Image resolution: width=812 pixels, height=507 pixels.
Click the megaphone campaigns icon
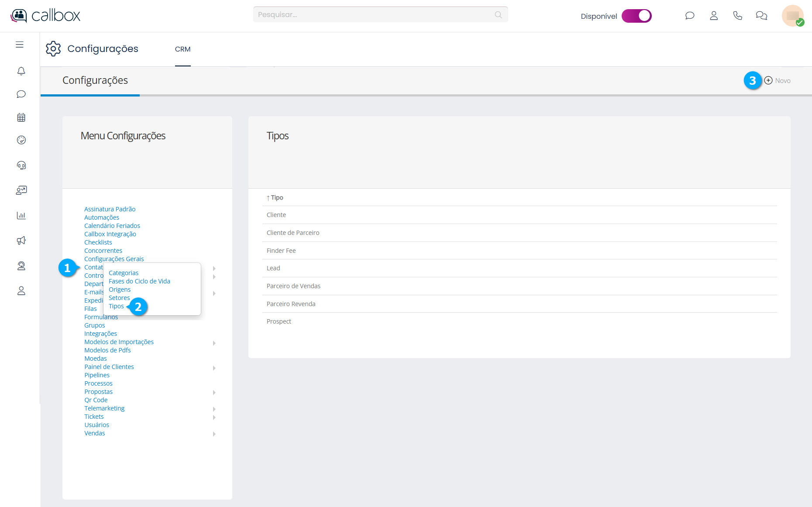coord(21,241)
